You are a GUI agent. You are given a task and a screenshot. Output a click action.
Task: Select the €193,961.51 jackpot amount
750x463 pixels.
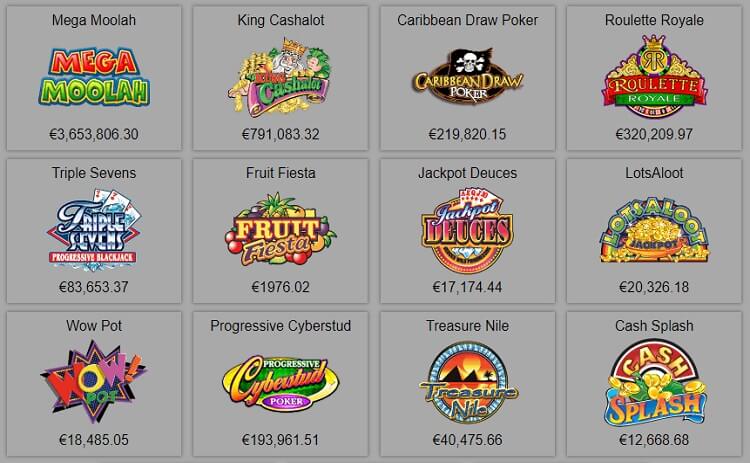(280, 440)
